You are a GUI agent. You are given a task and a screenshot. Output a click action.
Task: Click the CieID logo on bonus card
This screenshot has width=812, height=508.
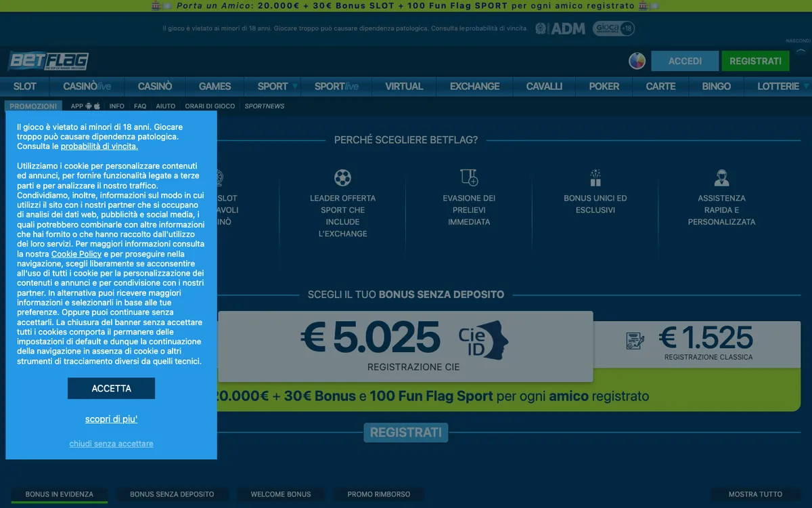pos(483,341)
